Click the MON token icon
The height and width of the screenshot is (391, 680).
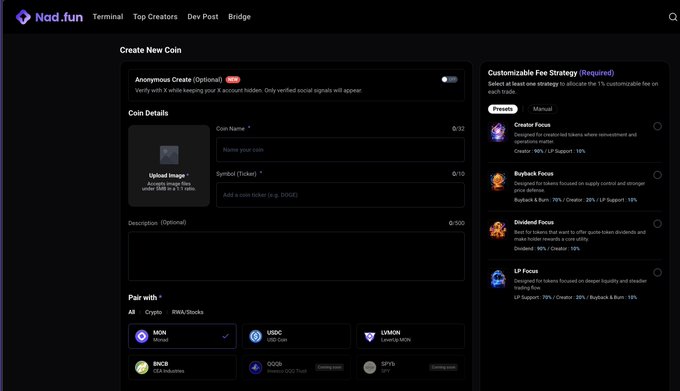tap(142, 336)
